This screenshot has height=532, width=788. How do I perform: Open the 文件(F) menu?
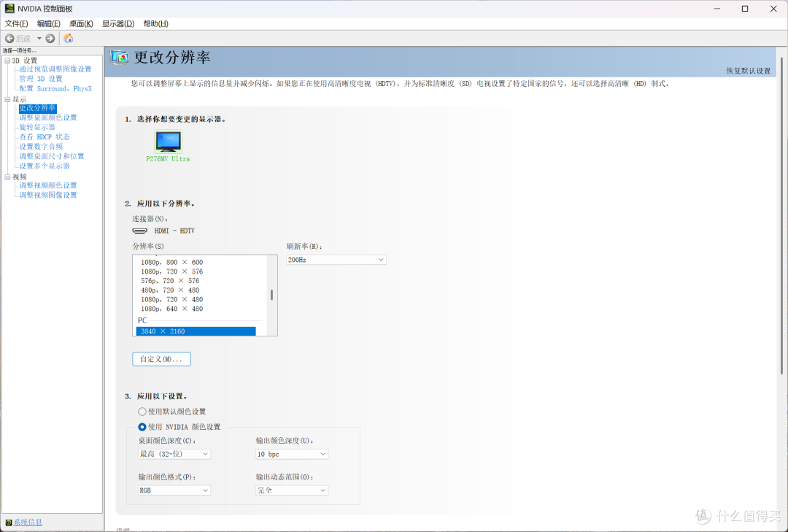17,23
